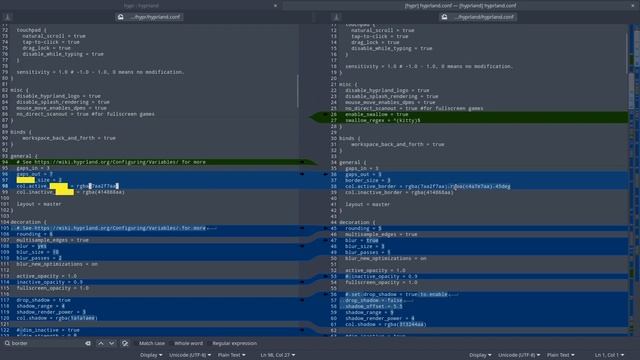Click 'col.shadow = rgba(1a1a1aee)' in the left pane
640x360 pixels.
click(x=57, y=318)
